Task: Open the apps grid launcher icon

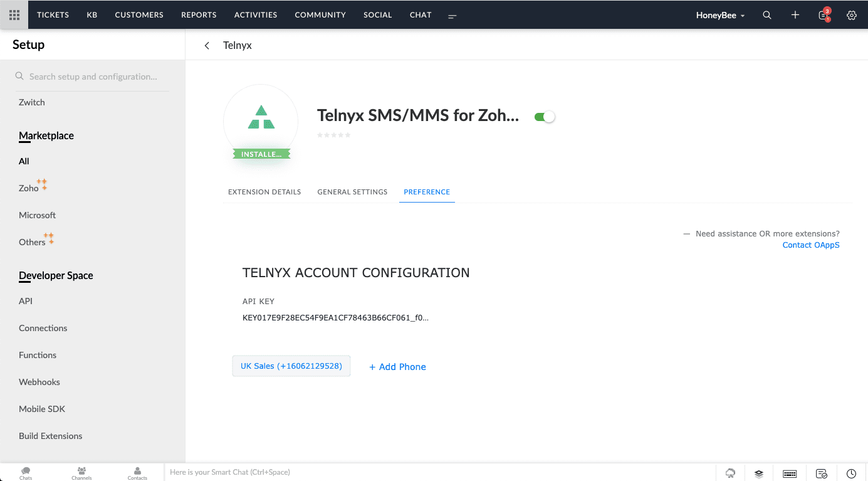Action: 14,15
